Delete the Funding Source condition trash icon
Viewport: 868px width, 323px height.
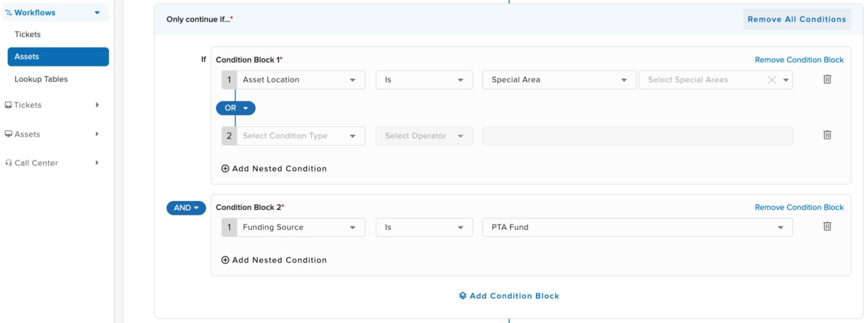pos(827,226)
